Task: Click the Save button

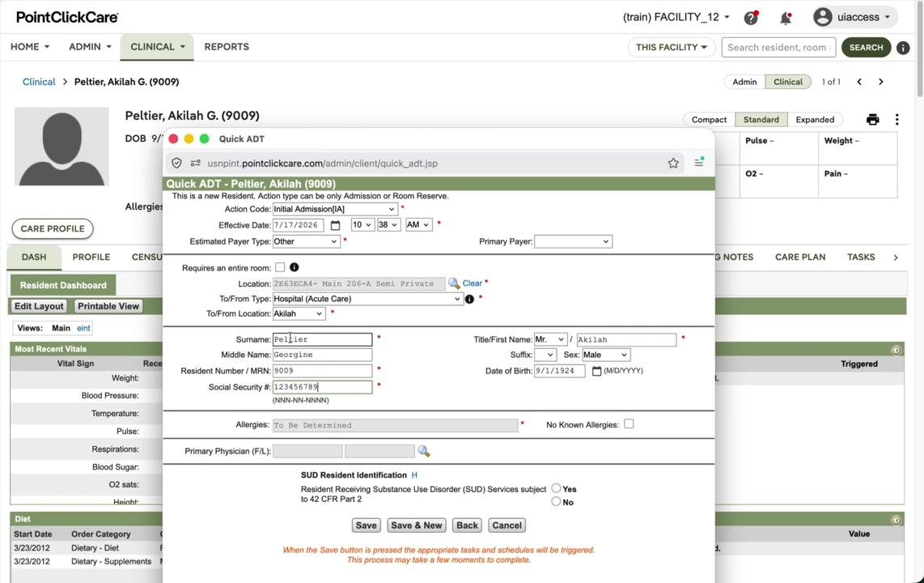Action: click(x=366, y=526)
